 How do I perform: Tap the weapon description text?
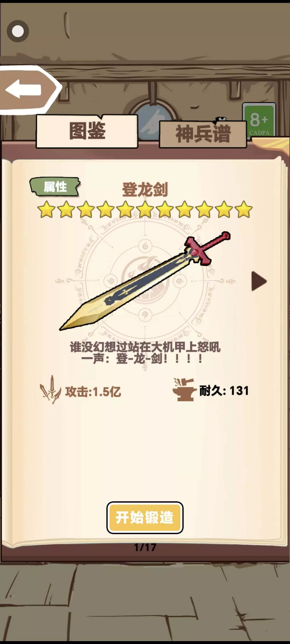(x=145, y=353)
